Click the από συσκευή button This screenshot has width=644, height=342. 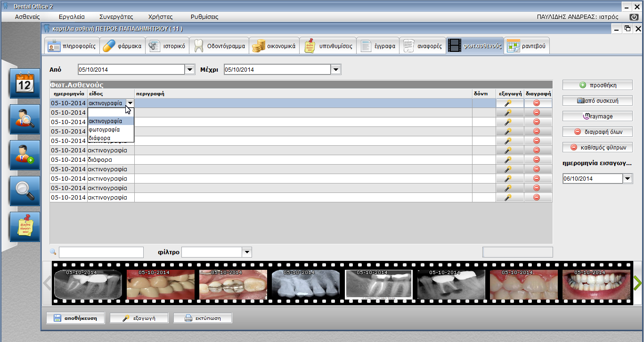[597, 100]
